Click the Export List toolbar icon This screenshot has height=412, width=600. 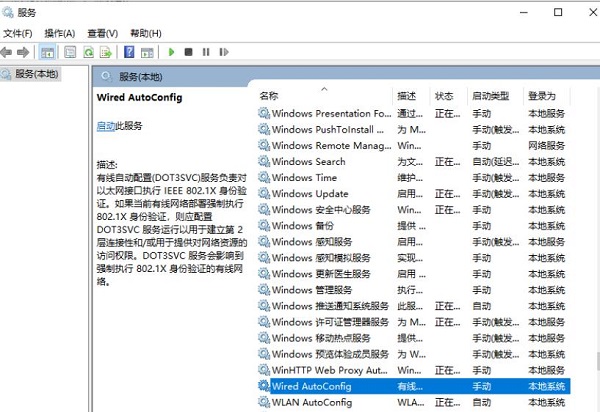(x=105, y=51)
